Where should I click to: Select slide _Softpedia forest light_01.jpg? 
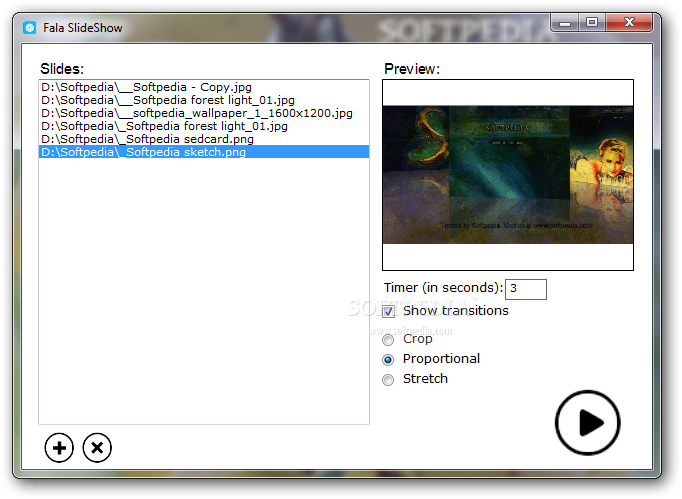204,126
